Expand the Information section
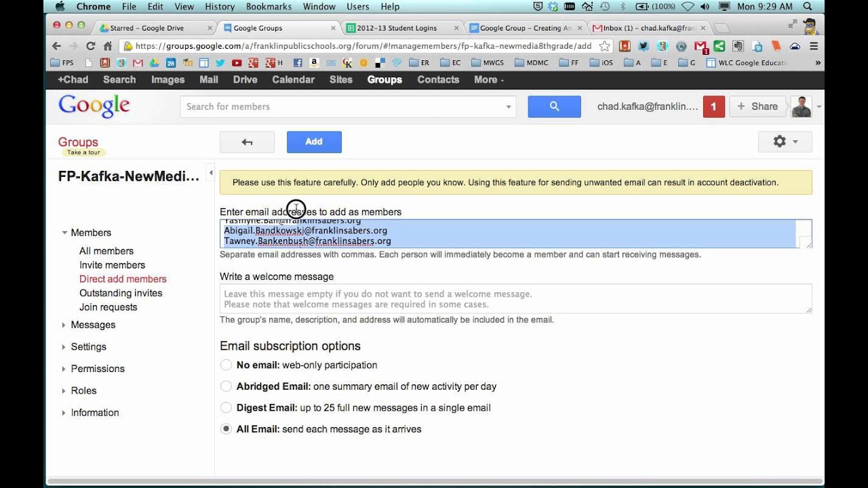 tap(64, 413)
